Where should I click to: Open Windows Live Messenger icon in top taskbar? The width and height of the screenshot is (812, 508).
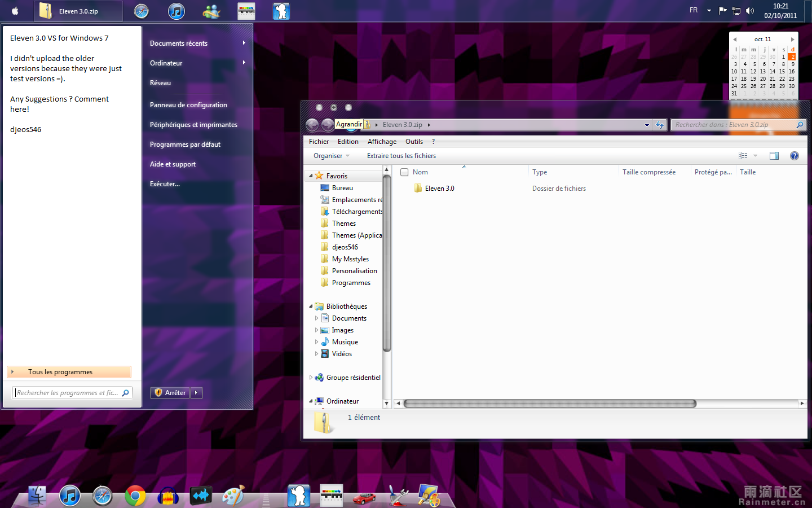[211, 11]
